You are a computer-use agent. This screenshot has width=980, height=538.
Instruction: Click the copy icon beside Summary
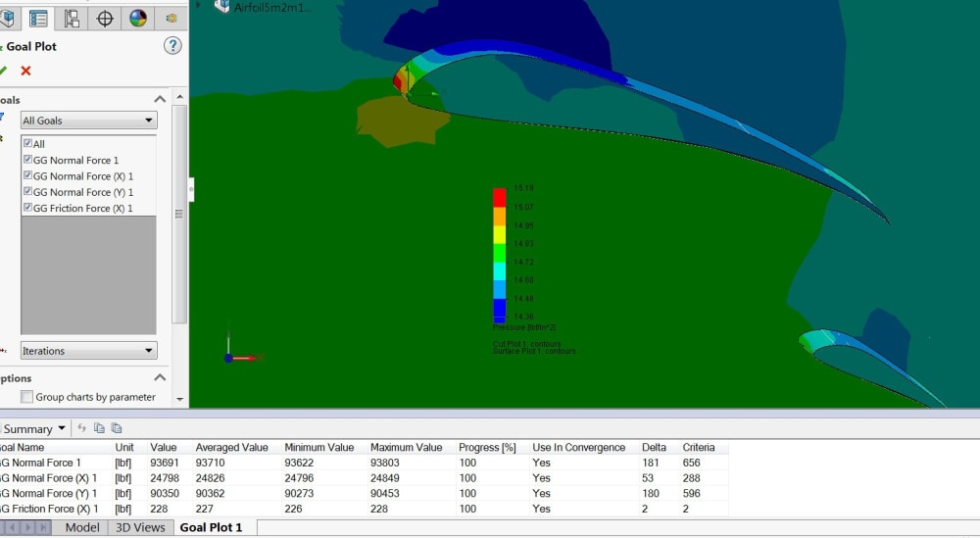pyautogui.click(x=99, y=428)
